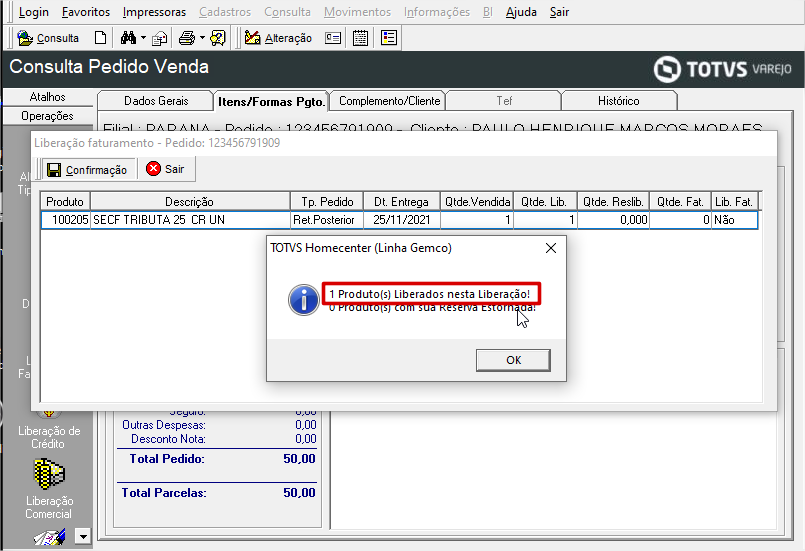Open the Cadastros menu
This screenshot has height=551, width=805.
tap(225, 12)
